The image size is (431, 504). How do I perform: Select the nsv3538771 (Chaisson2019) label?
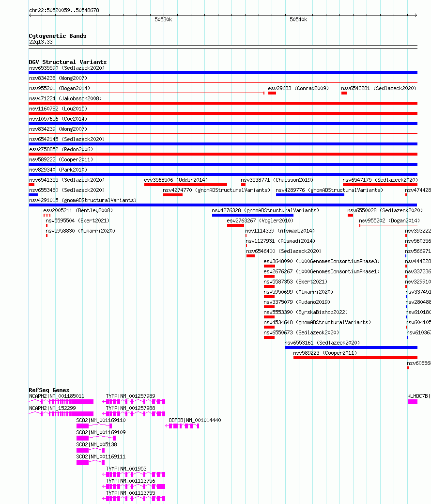pyautogui.click(x=277, y=180)
